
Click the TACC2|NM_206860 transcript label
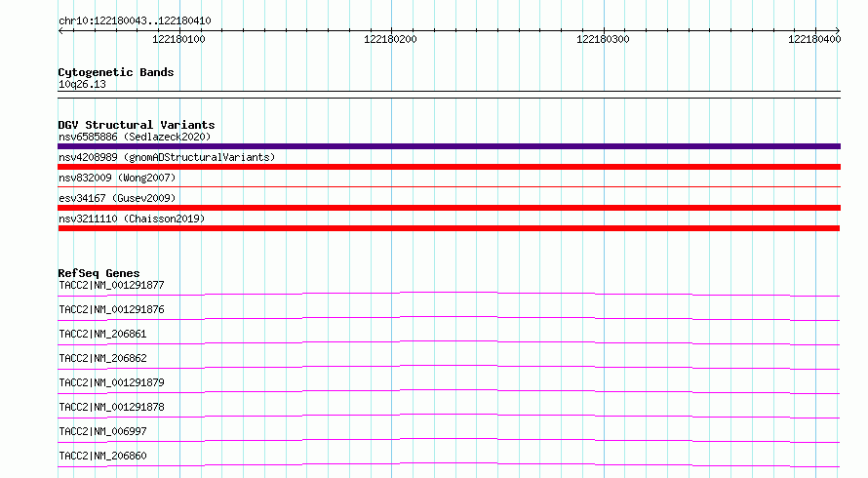(102, 456)
